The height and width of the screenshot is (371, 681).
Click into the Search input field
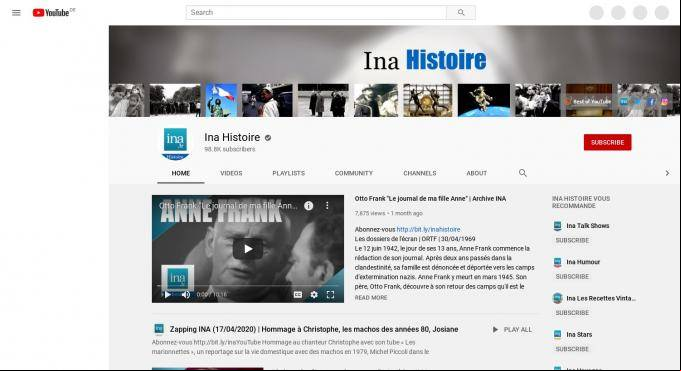pyautogui.click(x=316, y=13)
